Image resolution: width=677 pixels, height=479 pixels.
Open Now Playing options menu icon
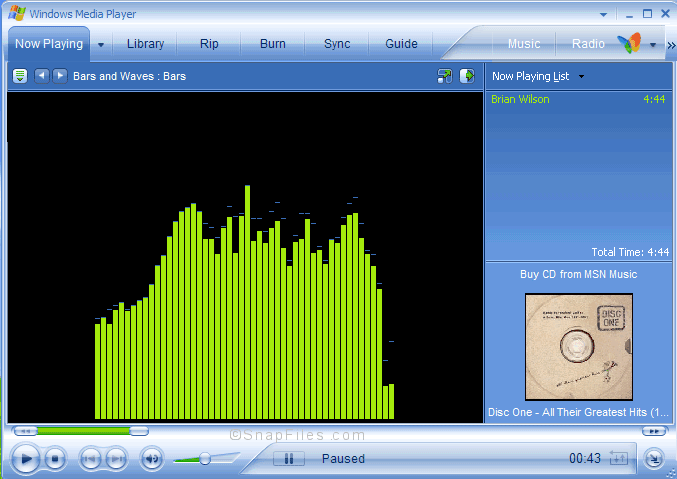(x=20, y=76)
